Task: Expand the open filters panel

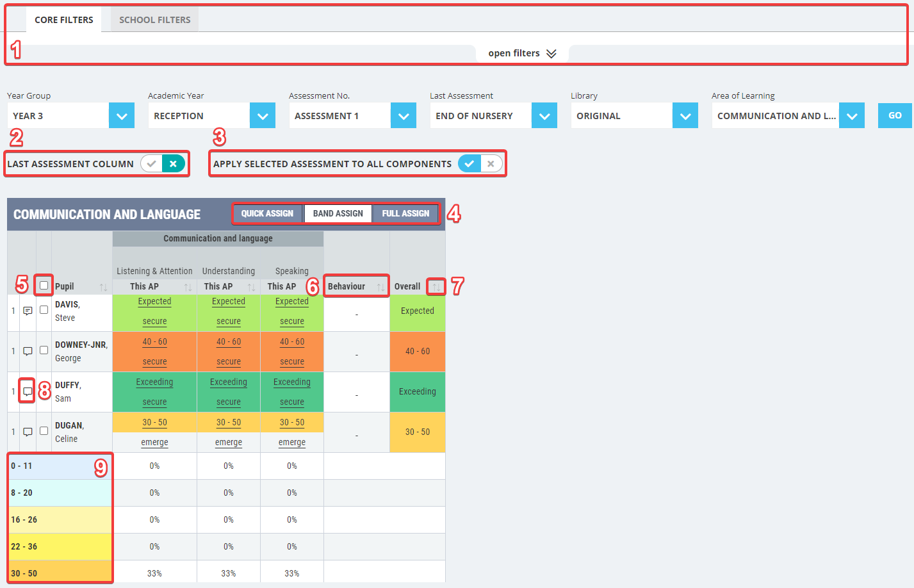Action: tap(522, 54)
